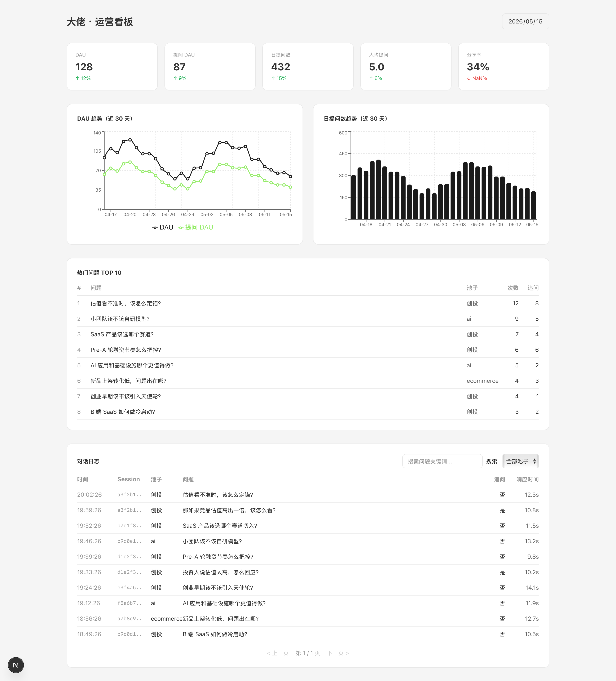Click the last black bar for 05-15
This screenshot has height=681, width=616.
point(533,205)
